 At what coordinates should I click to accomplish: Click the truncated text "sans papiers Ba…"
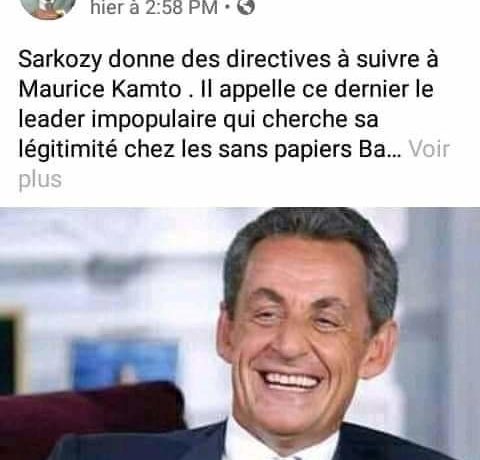click(x=310, y=150)
